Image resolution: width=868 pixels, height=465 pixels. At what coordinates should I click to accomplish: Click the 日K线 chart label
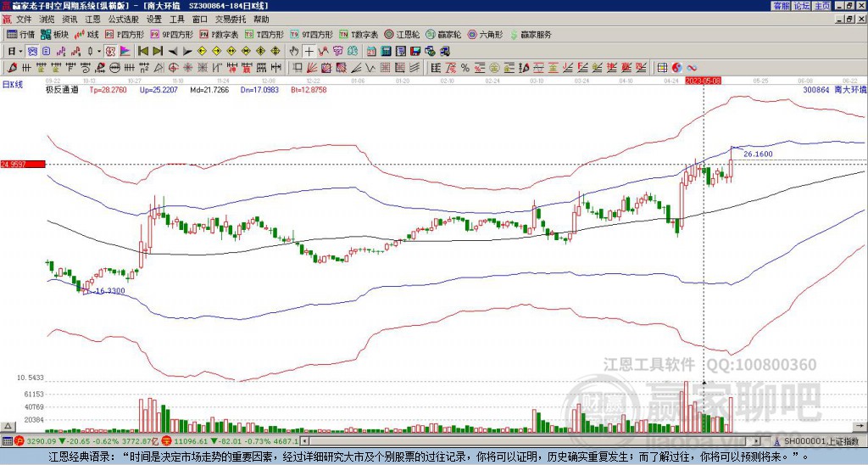pyautogui.click(x=12, y=84)
